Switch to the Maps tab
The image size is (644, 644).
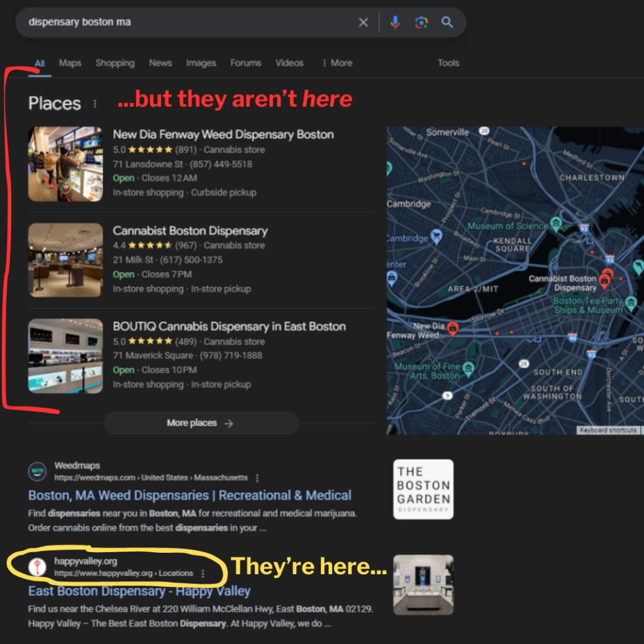coord(70,63)
